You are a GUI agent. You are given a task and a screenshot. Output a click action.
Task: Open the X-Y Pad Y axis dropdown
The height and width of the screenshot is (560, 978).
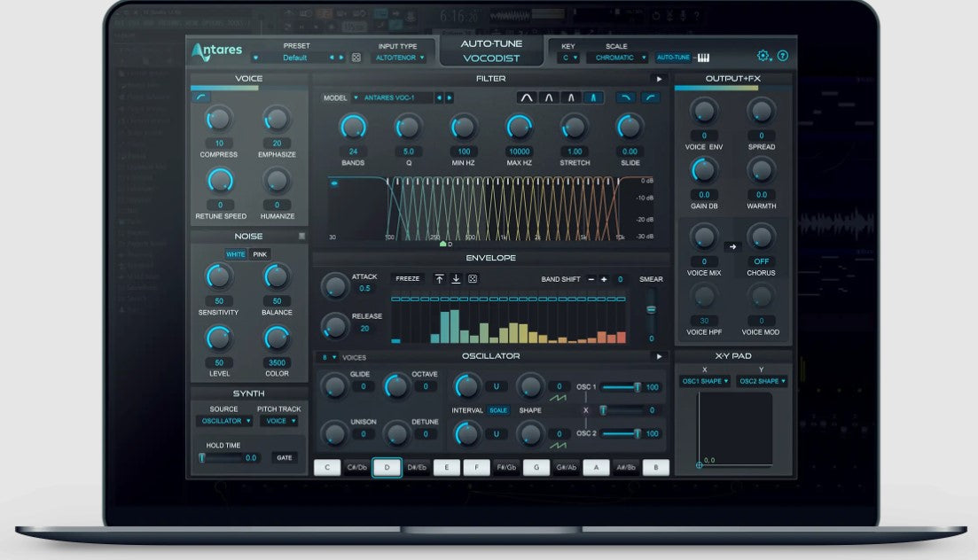[759, 381]
